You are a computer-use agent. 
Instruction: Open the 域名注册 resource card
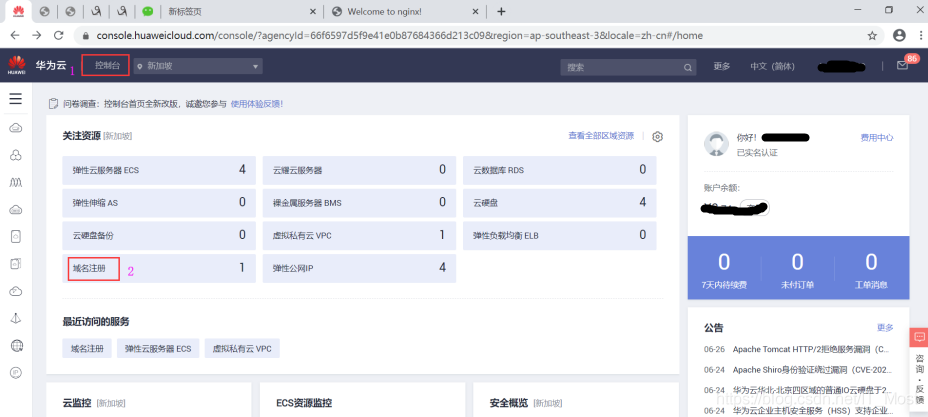coord(159,269)
